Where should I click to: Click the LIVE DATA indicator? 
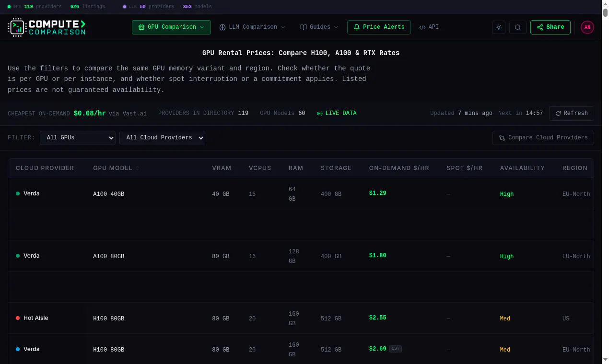pos(337,114)
